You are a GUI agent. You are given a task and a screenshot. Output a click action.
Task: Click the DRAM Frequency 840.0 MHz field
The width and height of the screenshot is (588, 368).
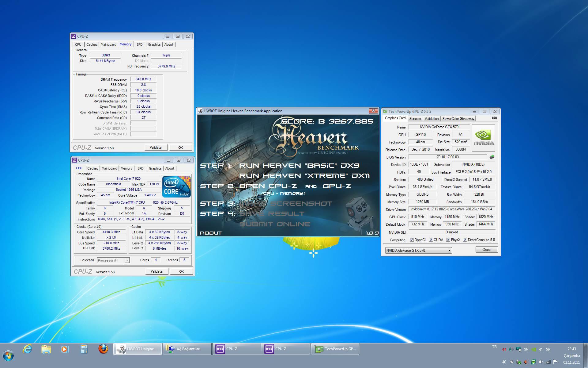(143, 79)
